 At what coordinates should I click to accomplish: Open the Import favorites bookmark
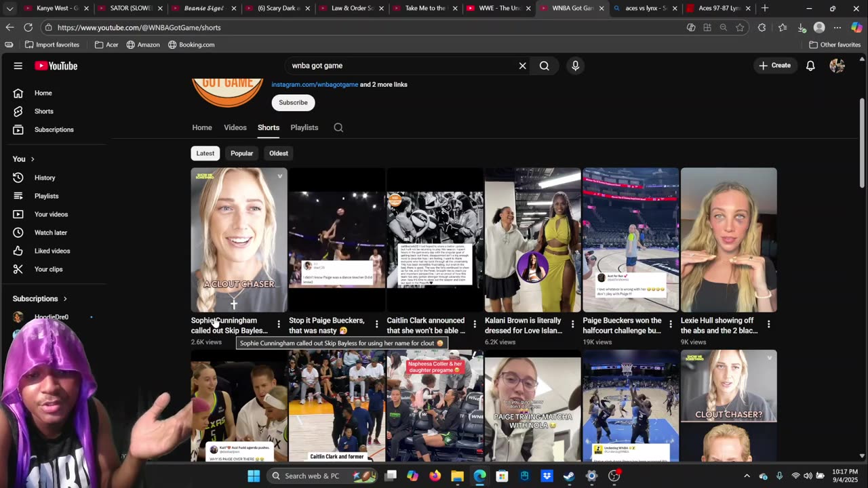52,45
